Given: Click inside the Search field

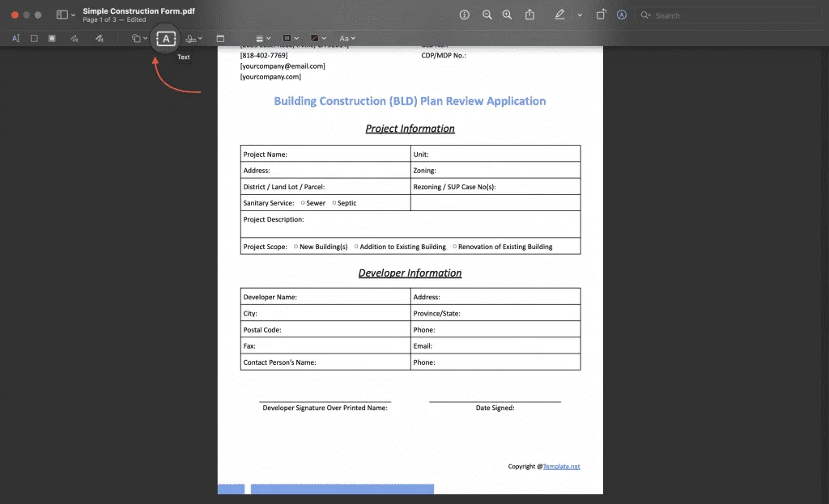Looking at the screenshot, I should 729,15.
